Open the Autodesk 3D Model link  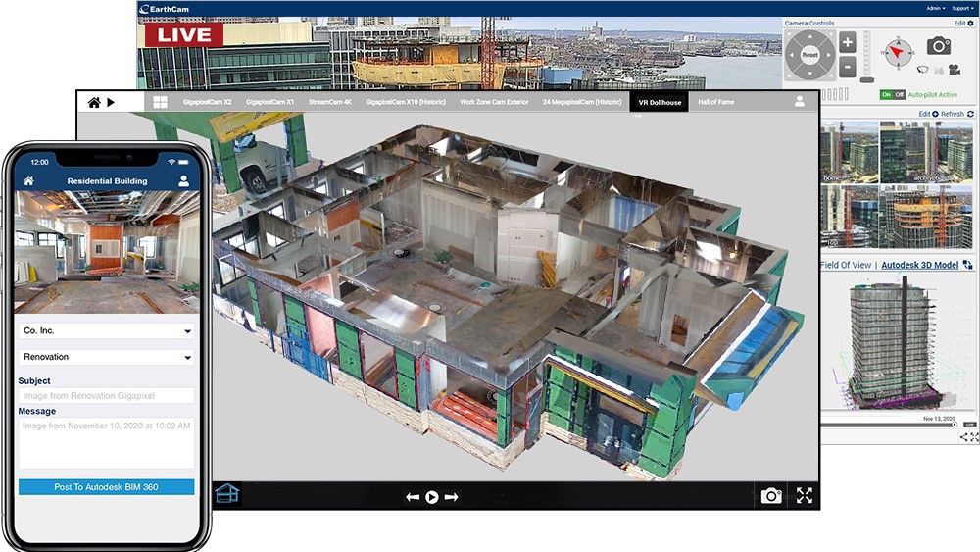[x=918, y=265]
